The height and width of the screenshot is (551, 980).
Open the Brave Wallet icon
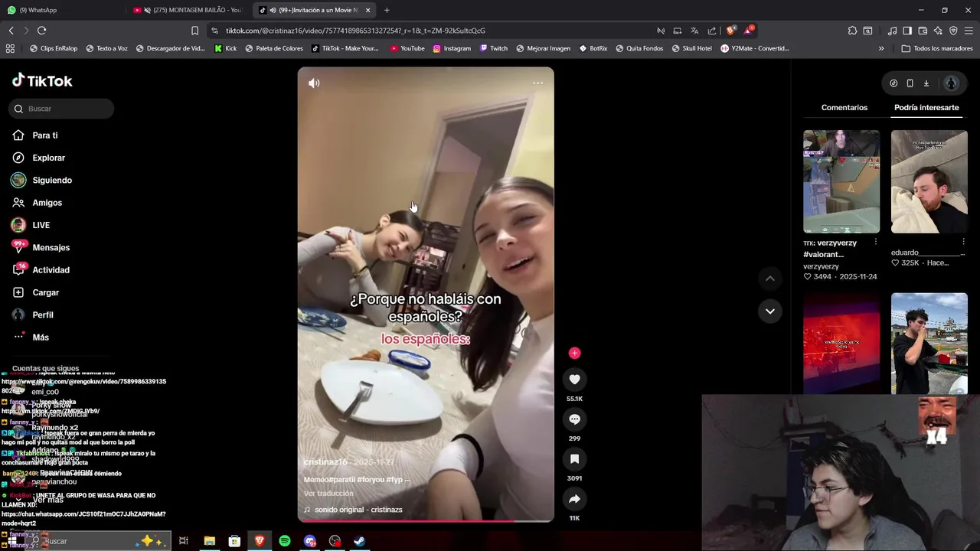pyautogui.click(x=923, y=31)
